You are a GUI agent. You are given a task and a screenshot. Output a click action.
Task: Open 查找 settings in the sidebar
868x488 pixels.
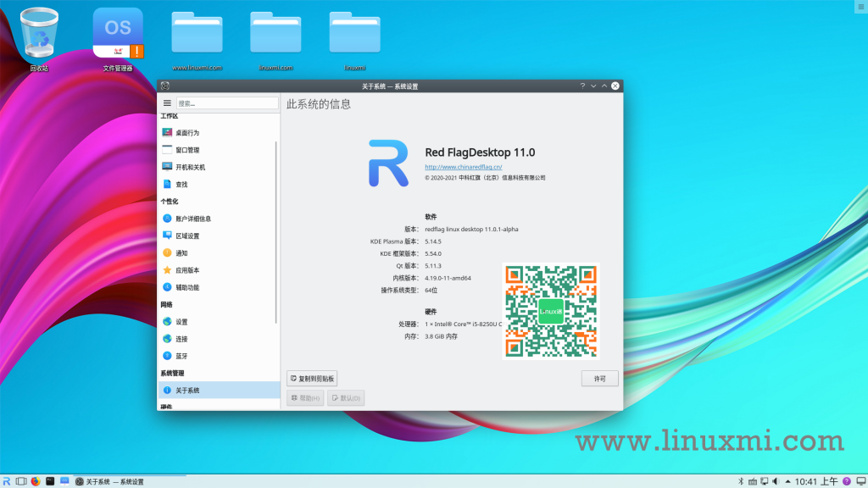[219, 184]
